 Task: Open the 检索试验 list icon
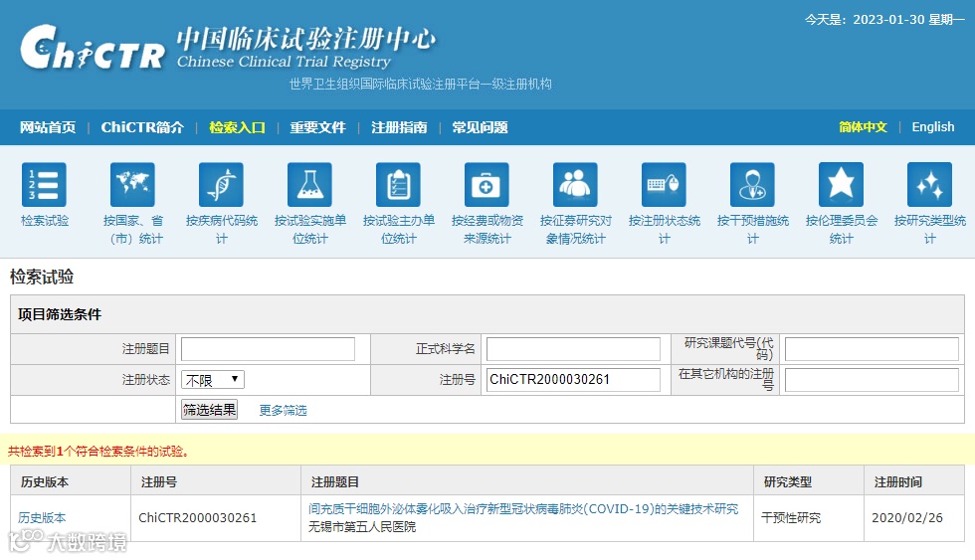[44, 185]
